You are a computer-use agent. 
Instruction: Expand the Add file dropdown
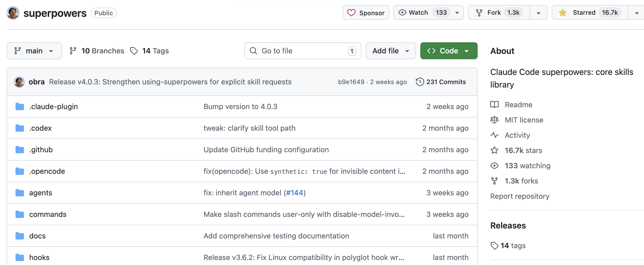391,51
